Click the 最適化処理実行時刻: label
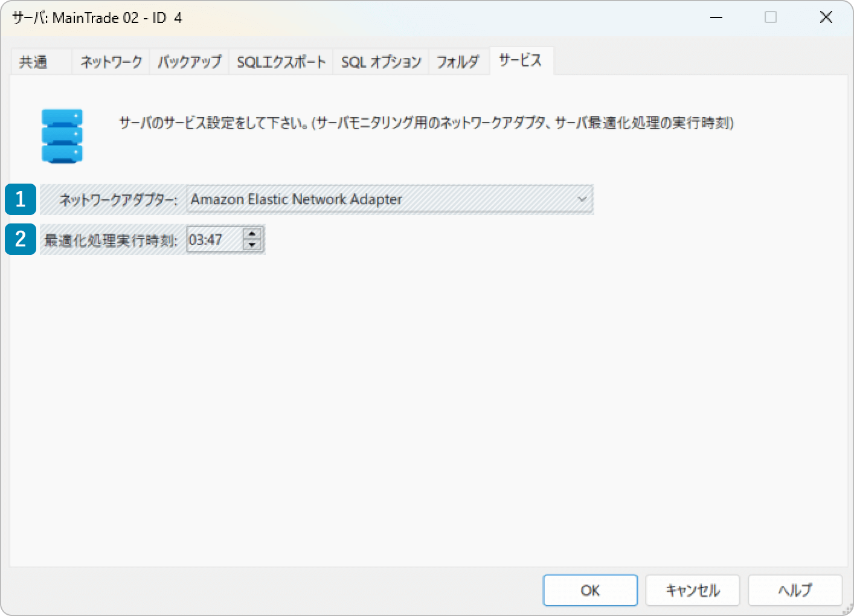The image size is (854, 616). pos(111,240)
